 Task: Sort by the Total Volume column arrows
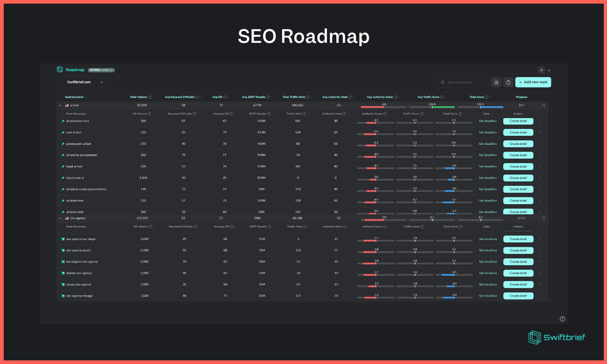click(153, 97)
